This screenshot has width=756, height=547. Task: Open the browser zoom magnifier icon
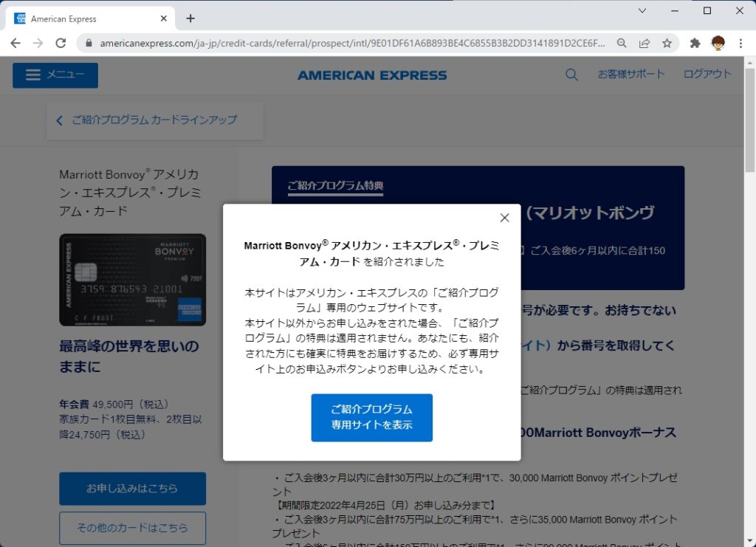pyautogui.click(x=622, y=43)
